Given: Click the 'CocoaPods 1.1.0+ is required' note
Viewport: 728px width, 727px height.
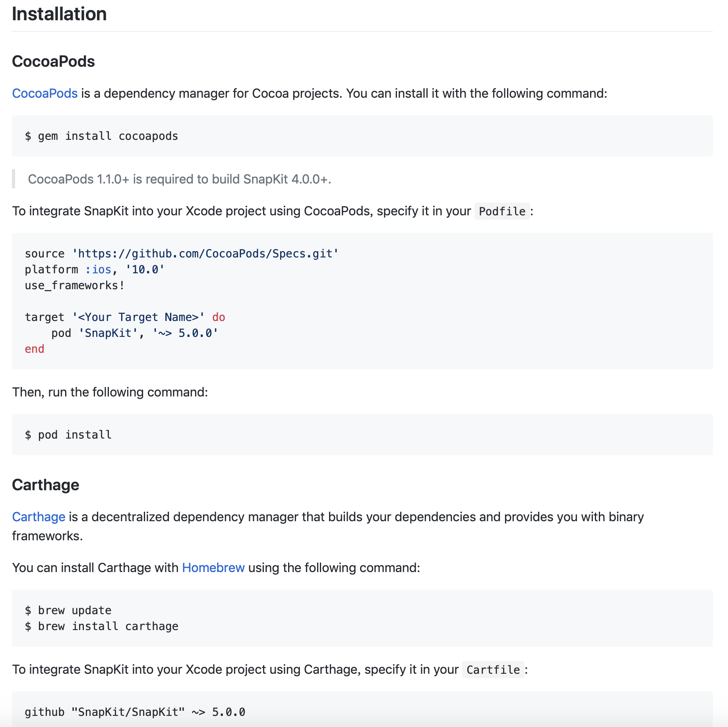Looking at the screenshot, I should (179, 179).
